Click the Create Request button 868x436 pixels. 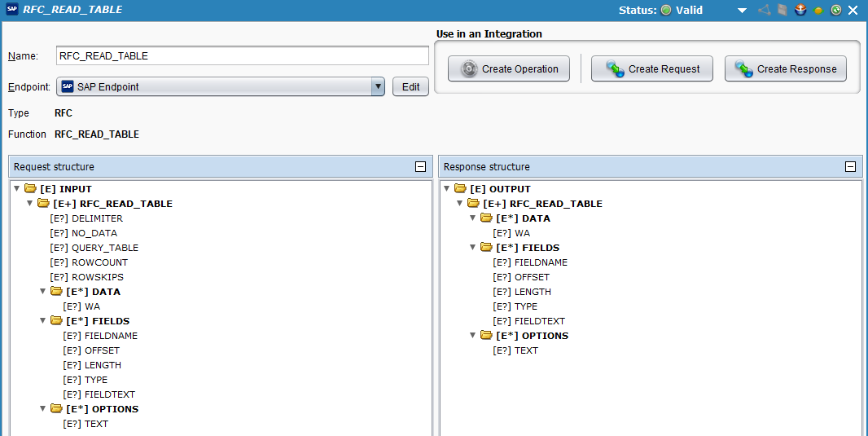click(x=651, y=69)
